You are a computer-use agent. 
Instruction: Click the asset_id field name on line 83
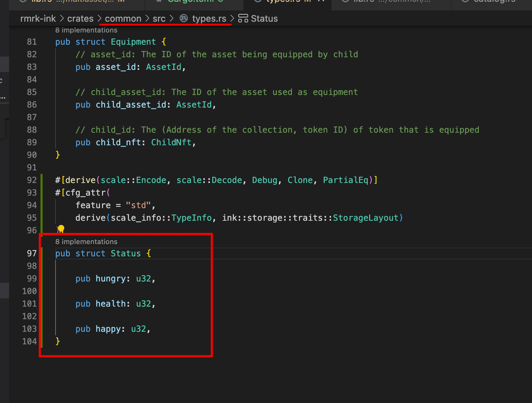click(x=116, y=67)
